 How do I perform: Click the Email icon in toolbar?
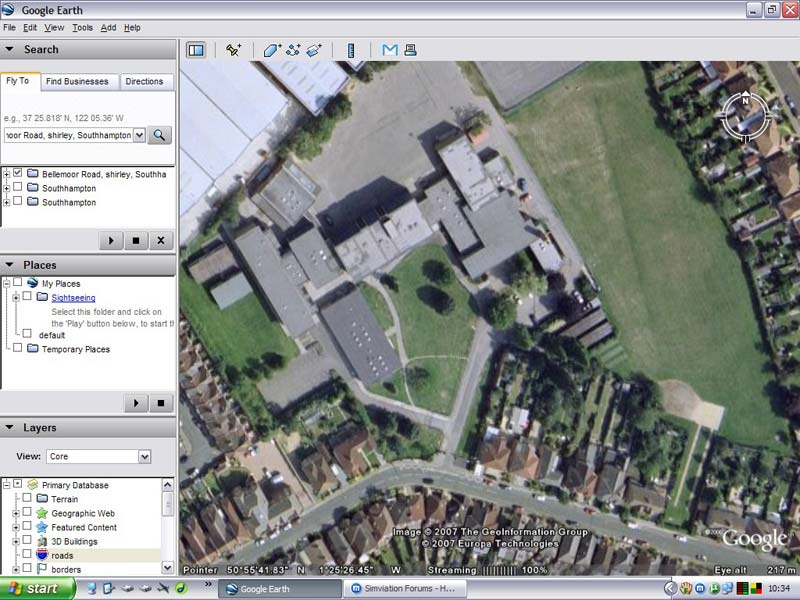389,50
